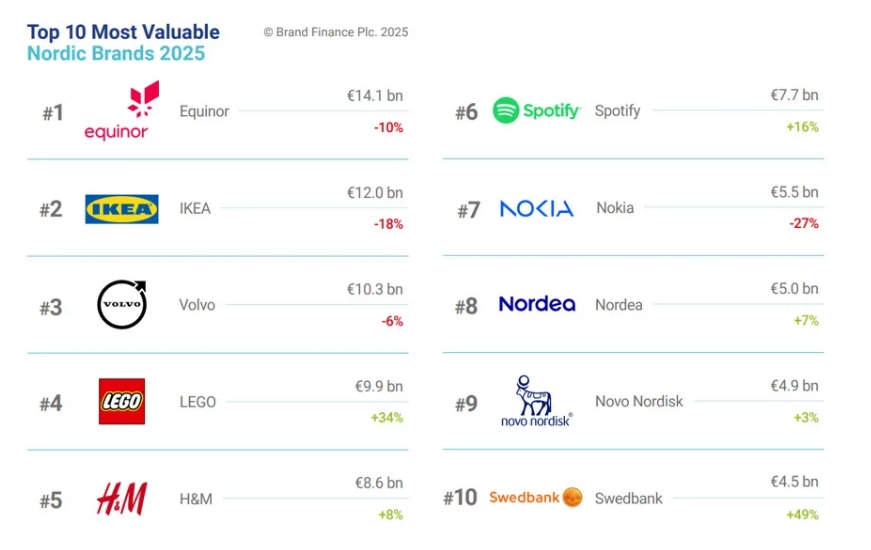Click the H&M red logo
The width and height of the screenshot is (871, 550).
[121, 498]
